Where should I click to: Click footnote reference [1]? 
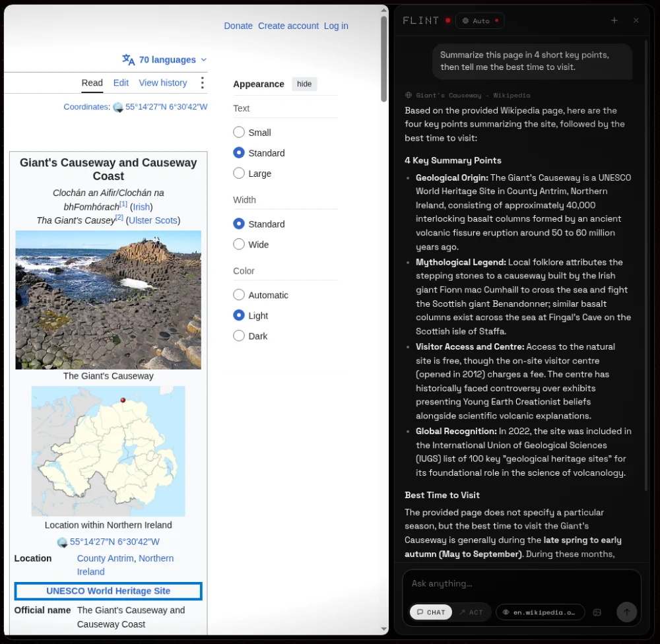pyautogui.click(x=123, y=204)
